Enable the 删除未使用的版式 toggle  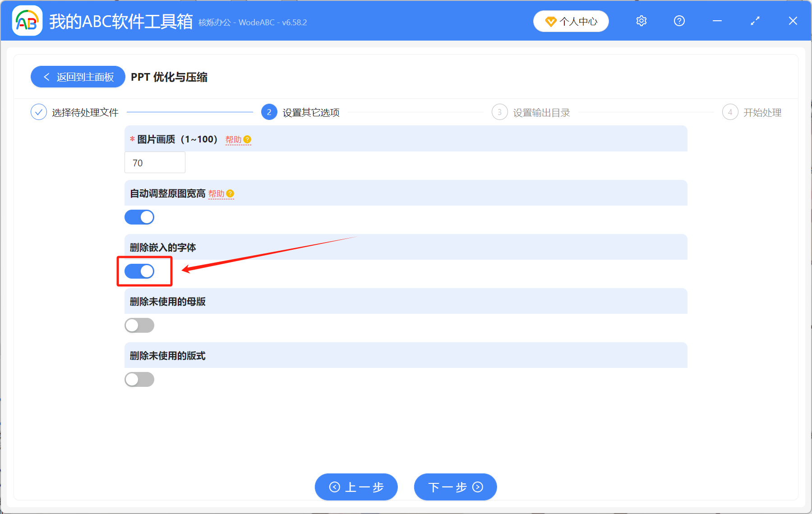click(139, 379)
